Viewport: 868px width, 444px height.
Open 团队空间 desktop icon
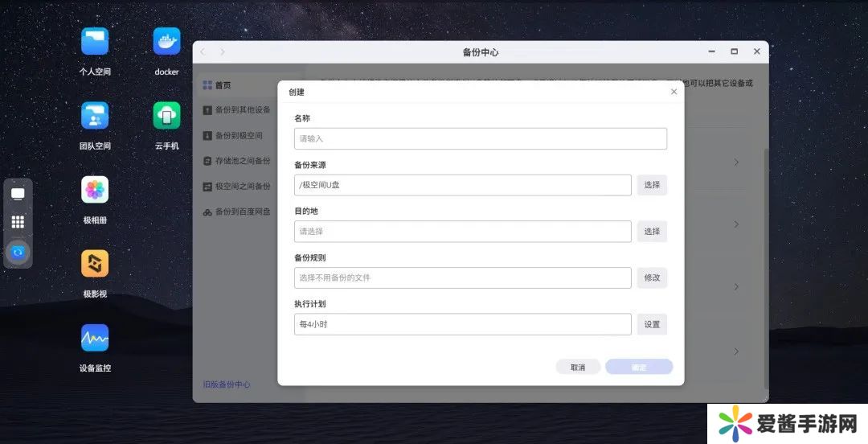[94, 116]
